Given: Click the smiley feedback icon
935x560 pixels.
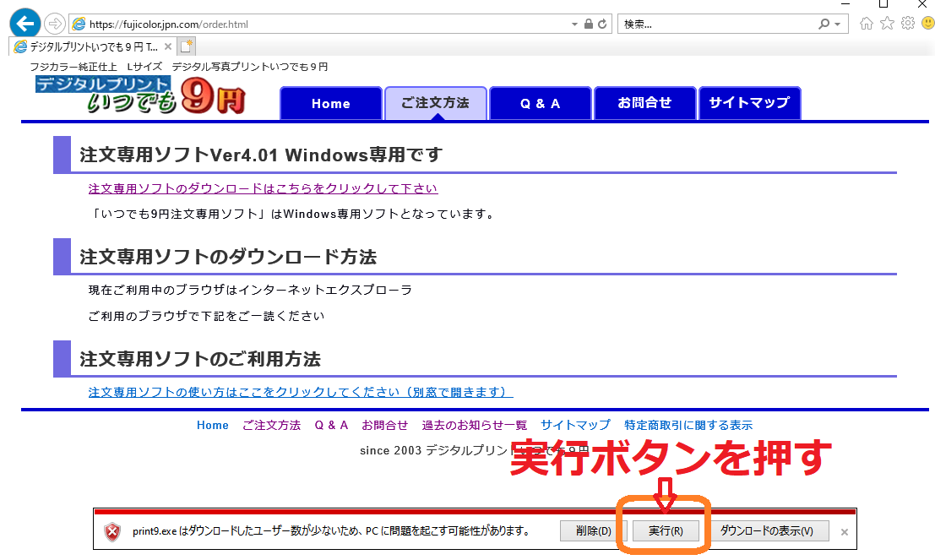Looking at the screenshot, I should (x=927, y=24).
